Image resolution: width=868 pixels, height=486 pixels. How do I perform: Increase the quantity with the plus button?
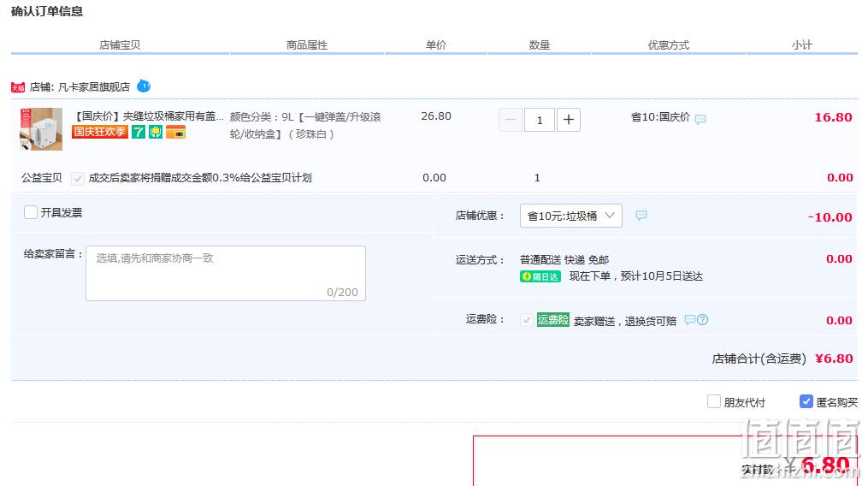(x=569, y=120)
